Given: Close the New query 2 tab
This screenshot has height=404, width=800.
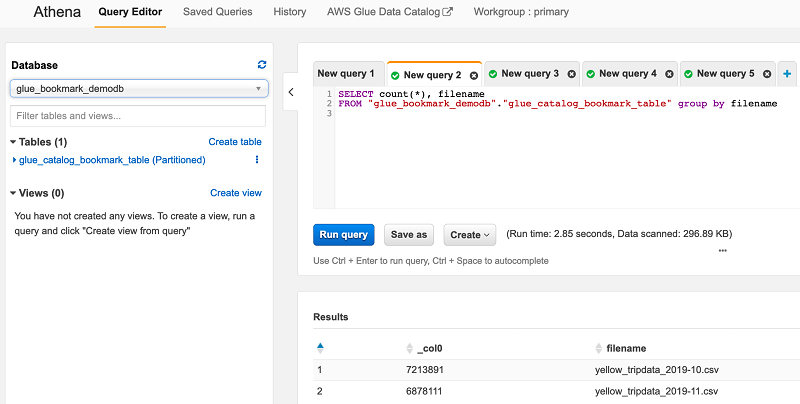Looking at the screenshot, I should click(474, 75).
